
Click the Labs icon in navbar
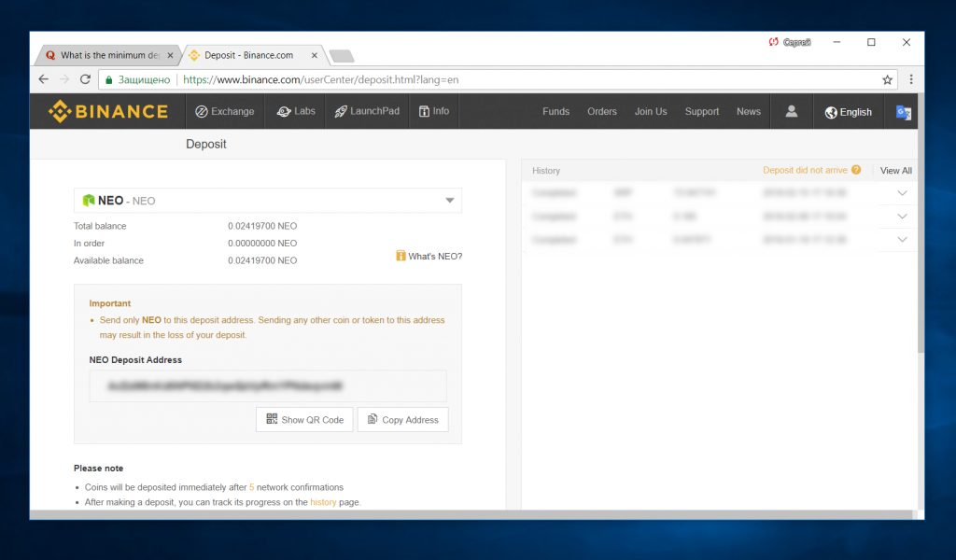pos(284,111)
